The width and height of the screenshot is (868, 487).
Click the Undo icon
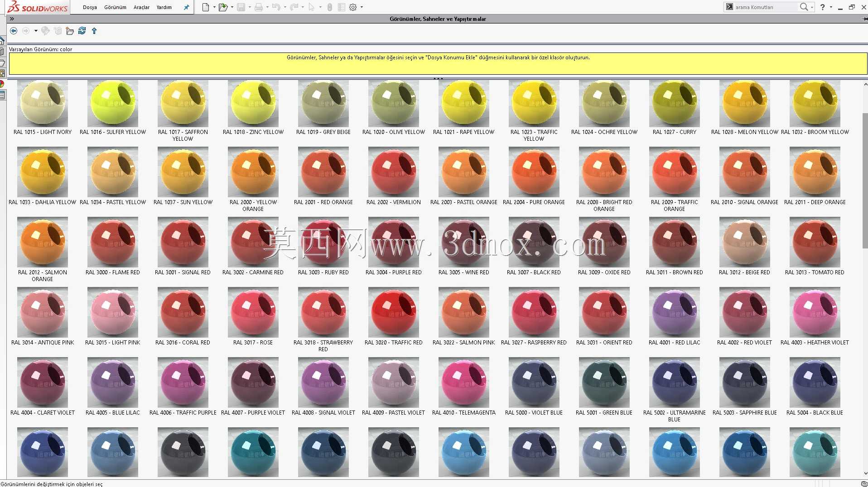tap(276, 7)
